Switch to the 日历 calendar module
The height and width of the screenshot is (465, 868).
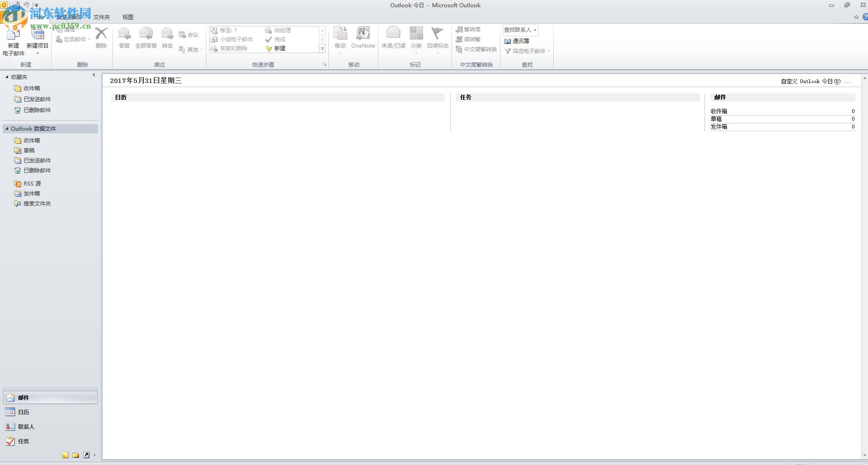tap(50, 412)
